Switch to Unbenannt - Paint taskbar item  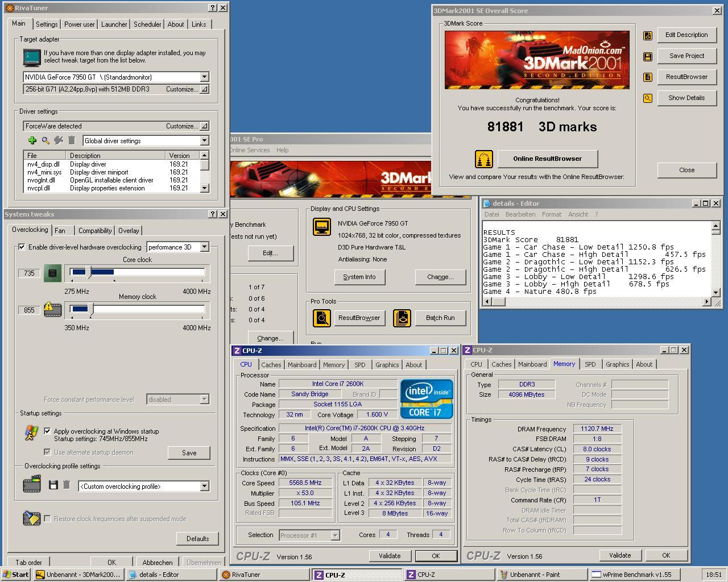(x=541, y=575)
